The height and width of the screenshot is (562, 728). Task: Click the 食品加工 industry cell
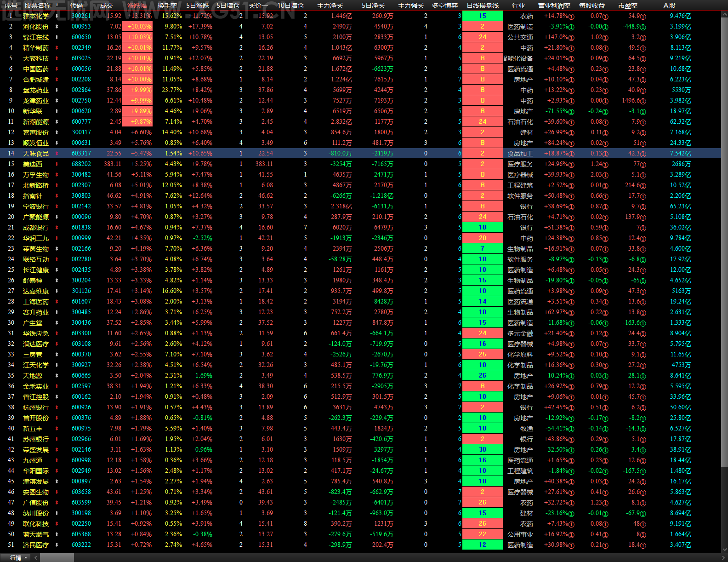tap(520, 154)
